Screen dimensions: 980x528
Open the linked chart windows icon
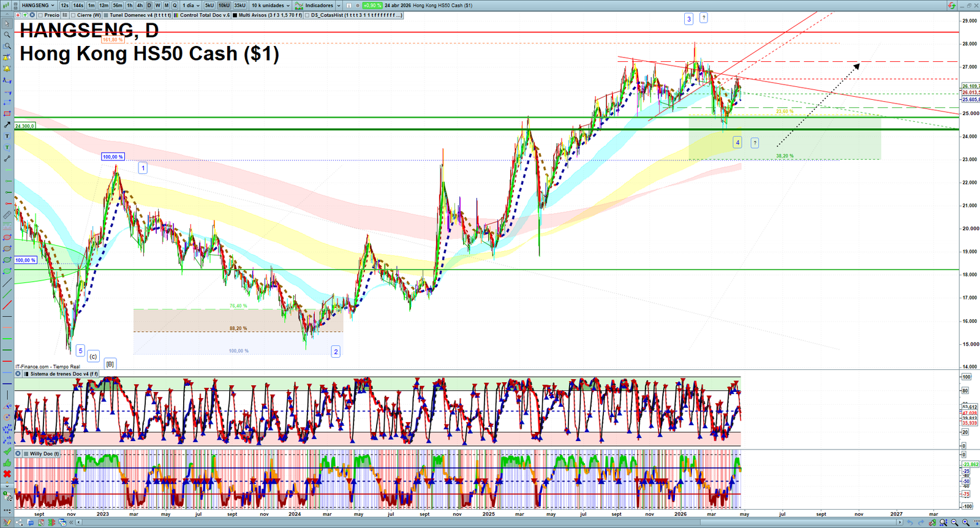62,522
